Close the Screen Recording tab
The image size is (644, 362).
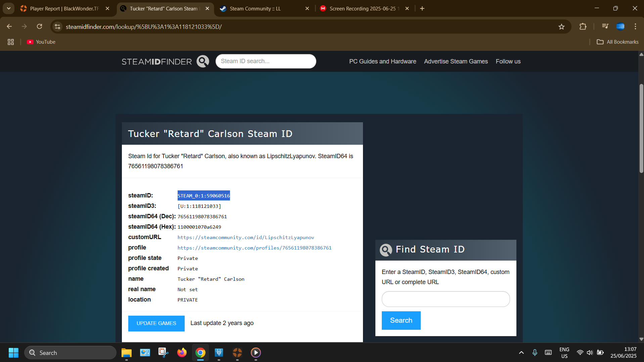point(407,8)
